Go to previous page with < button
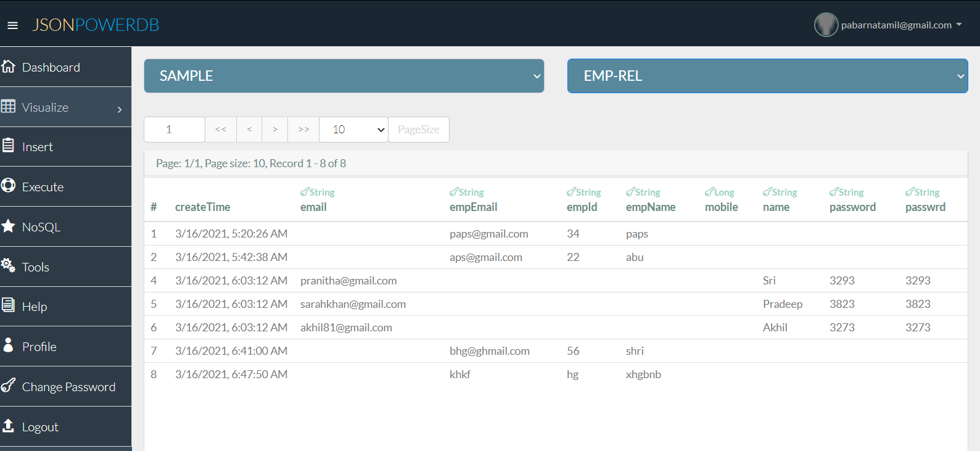Image resolution: width=980 pixels, height=451 pixels. point(249,130)
